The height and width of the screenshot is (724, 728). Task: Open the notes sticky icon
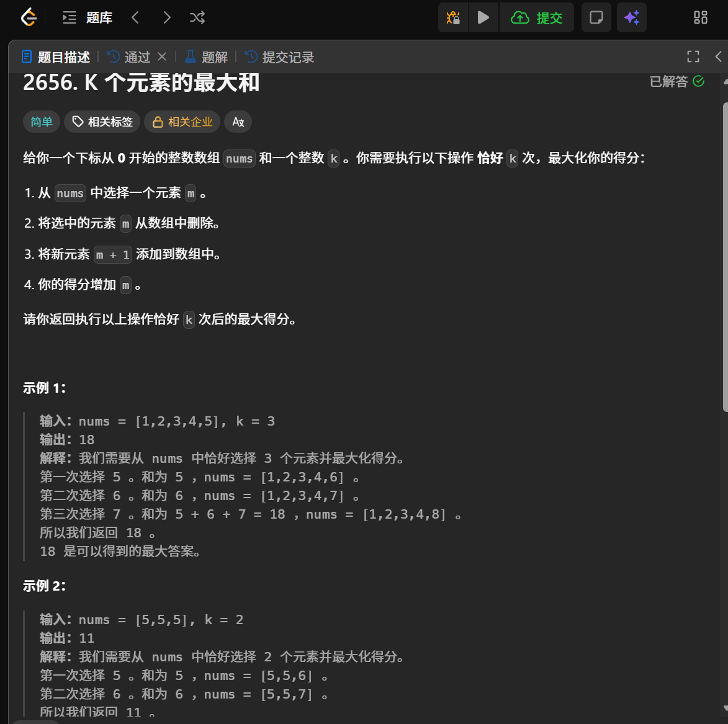[596, 17]
